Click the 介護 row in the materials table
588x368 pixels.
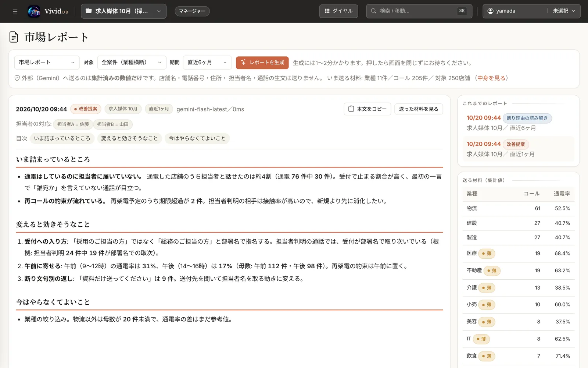tap(518, 288)
